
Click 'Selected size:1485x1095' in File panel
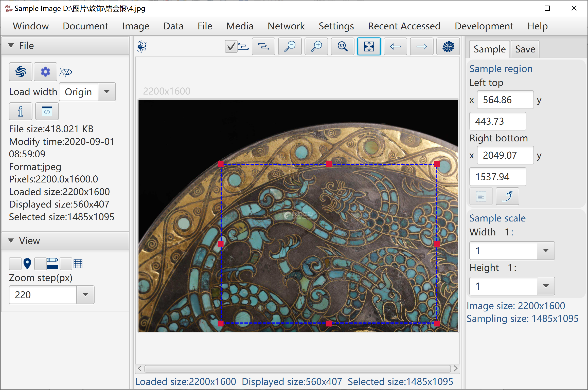point(62,217)
